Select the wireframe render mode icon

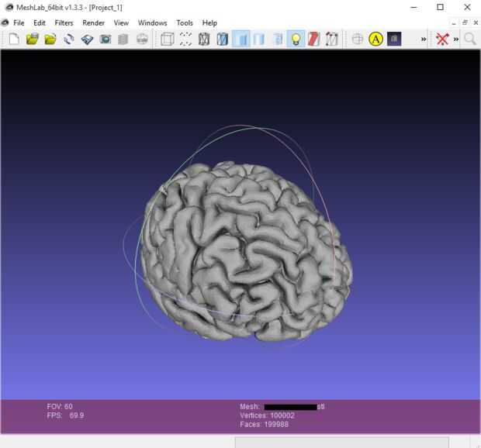pos(204,39)
